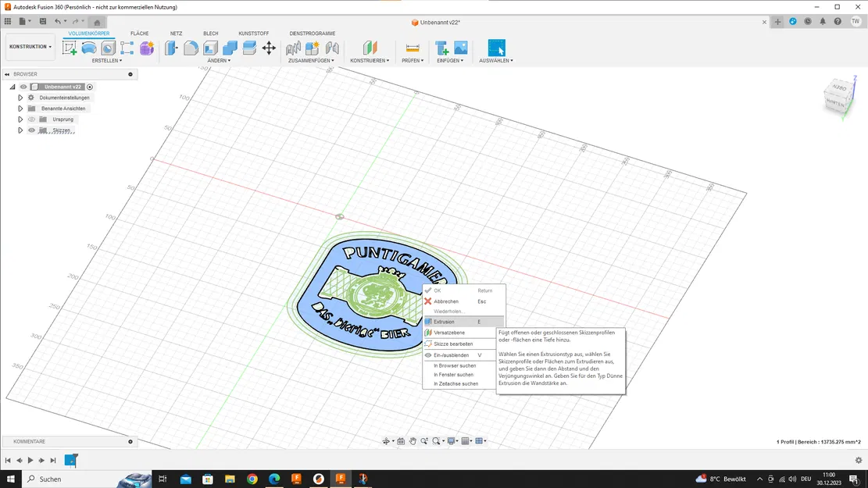Screen dimensions: 868x488
Task: Hide the Skizzen folder via eye icon
Action: pos(32,130)
